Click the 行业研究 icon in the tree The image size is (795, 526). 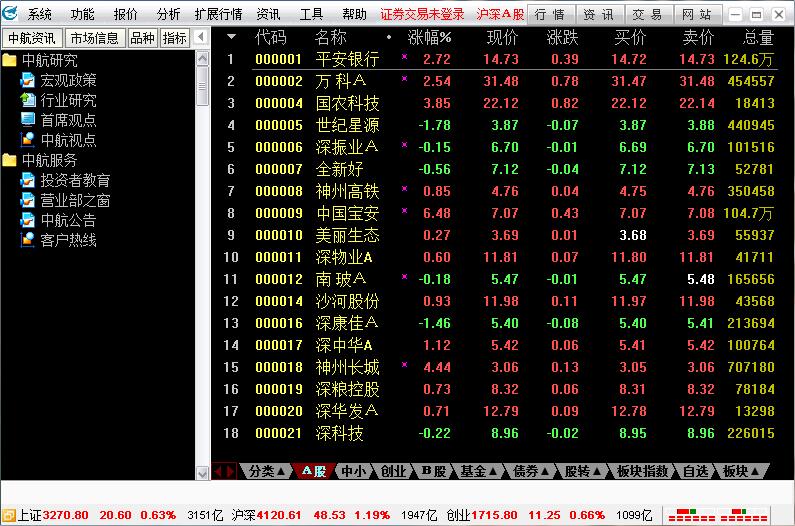coord(27,100)
